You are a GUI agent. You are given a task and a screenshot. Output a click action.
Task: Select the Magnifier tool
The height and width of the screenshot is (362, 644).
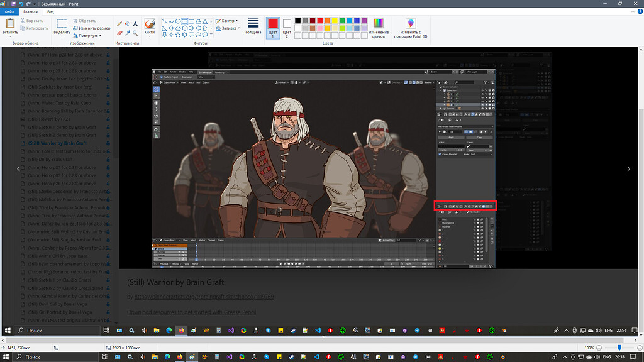click(x=135, y=33)
